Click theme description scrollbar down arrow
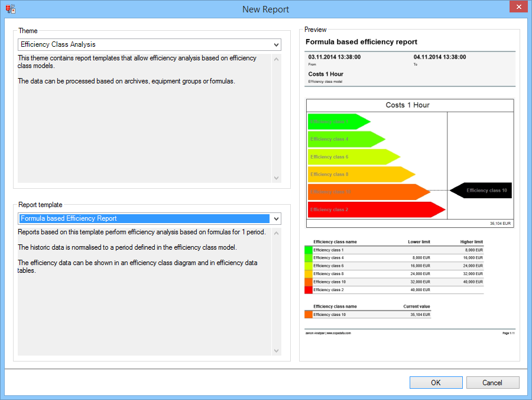This screenshot has height=400, width=532. coord(276,178)
